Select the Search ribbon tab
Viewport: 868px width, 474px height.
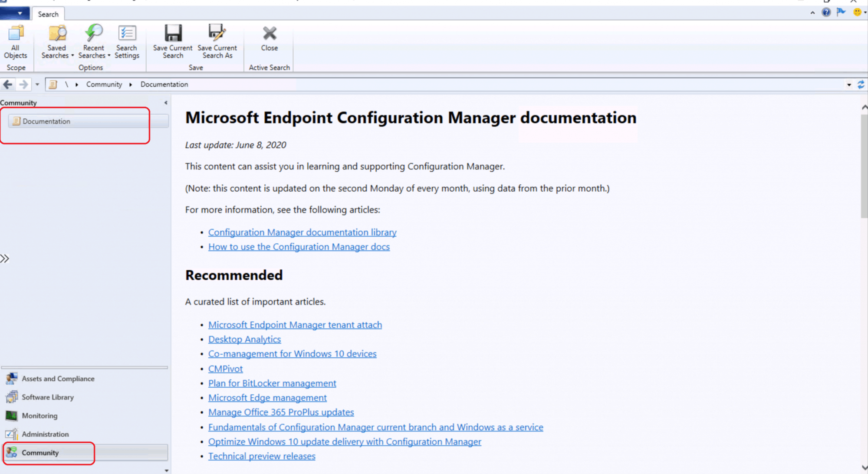pyautogui.click(x=48, y=14)
